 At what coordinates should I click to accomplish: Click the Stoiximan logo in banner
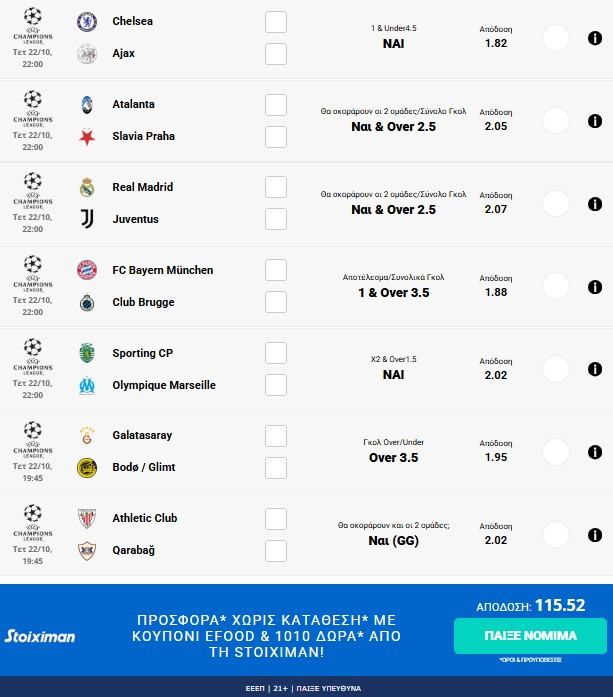click(x=40, y=636)
